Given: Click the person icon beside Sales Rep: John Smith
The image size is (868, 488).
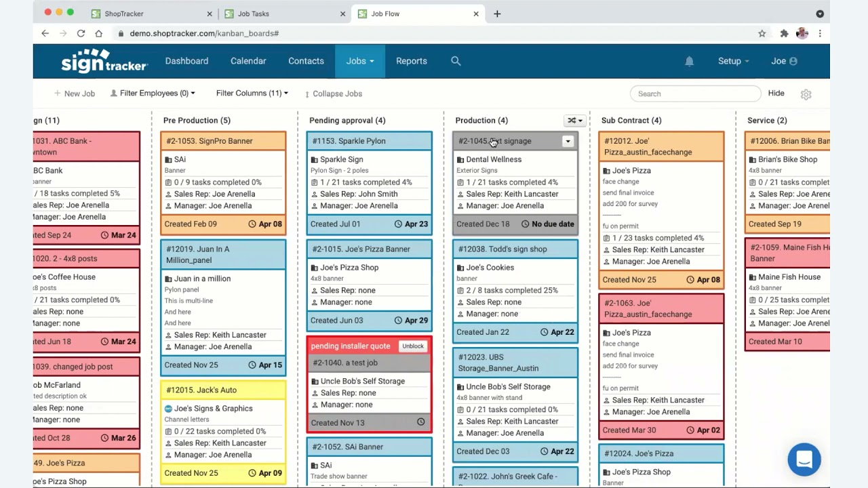Looking at the screenshot, I should 314,195.
